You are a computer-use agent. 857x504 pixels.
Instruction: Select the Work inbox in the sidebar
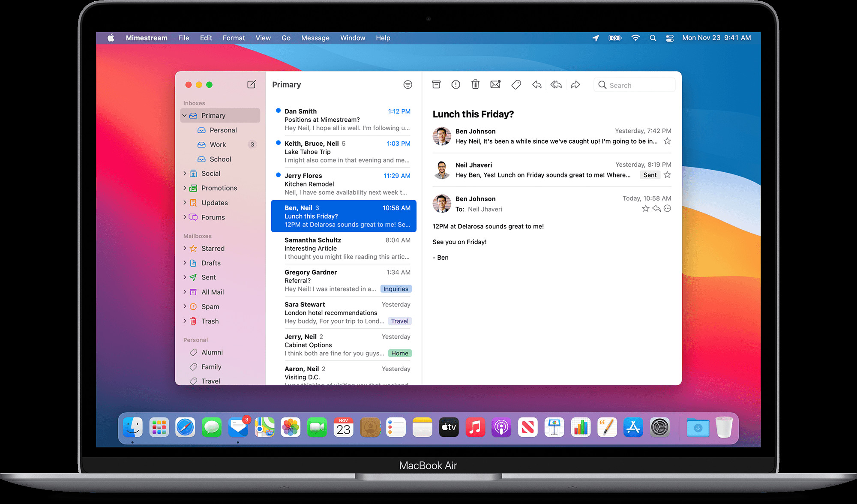click(x=218, y=145)
